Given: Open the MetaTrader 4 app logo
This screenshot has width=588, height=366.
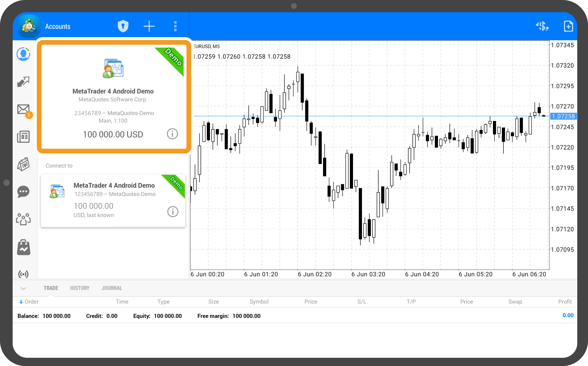Looking at the screenshot, I should pyautogui.click(x=29, y=26).
